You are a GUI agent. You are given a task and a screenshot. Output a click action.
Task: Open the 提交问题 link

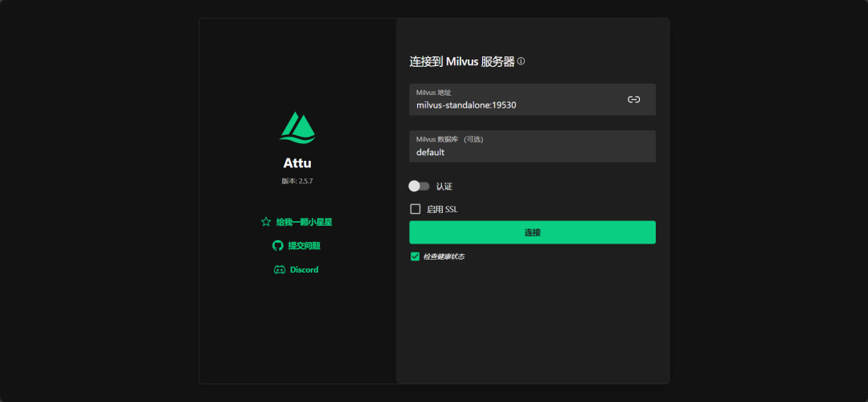(x=305, y=246)
